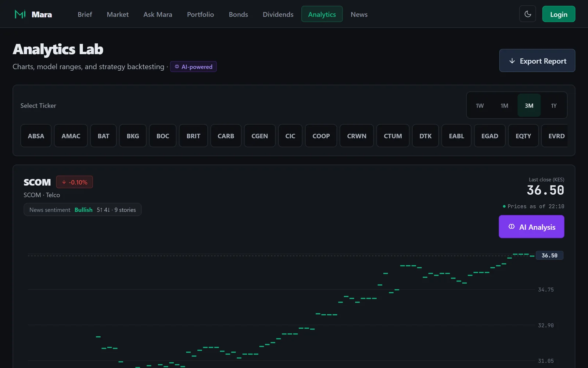Open the Portfolio section
The height and width of the screenshot is (368, 588).
point(200,14)
